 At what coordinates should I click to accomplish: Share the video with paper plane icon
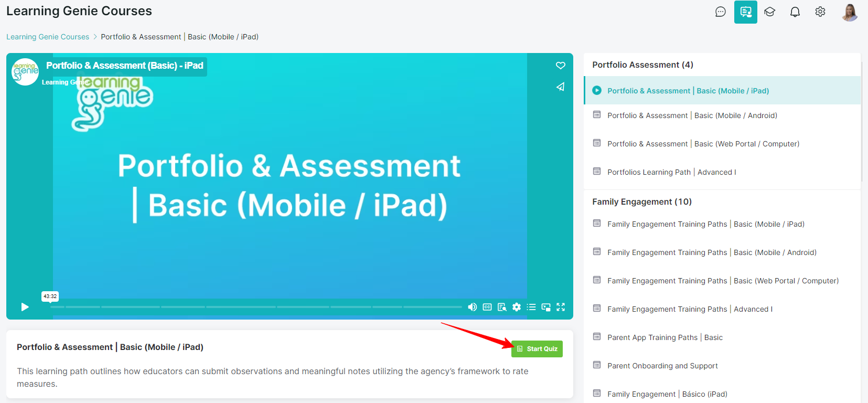(561, 87)
